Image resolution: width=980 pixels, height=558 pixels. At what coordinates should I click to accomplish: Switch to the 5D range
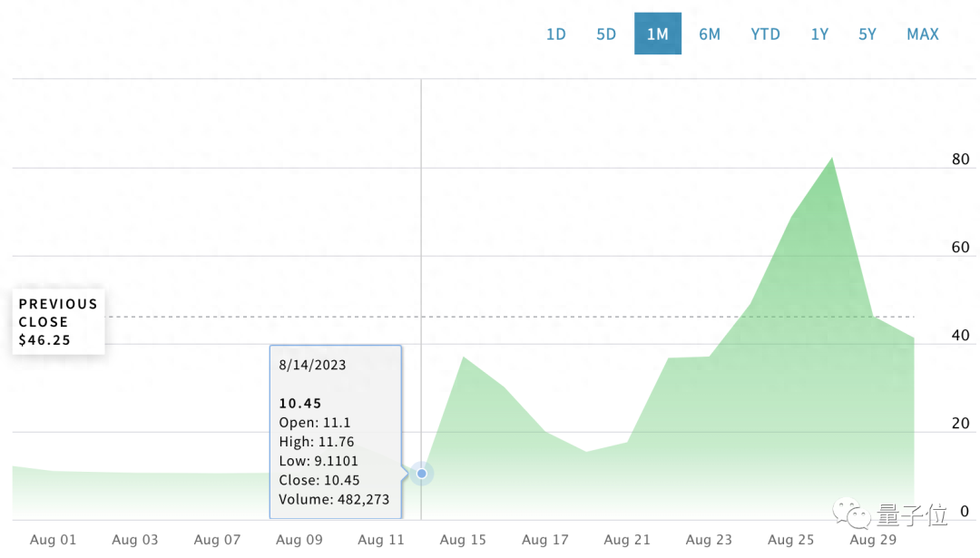606,34
